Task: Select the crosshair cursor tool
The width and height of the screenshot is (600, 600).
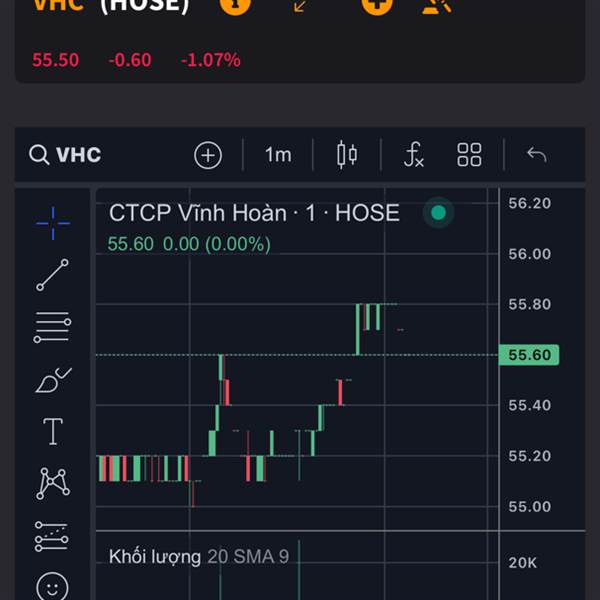Action: [x=53, y=223]
